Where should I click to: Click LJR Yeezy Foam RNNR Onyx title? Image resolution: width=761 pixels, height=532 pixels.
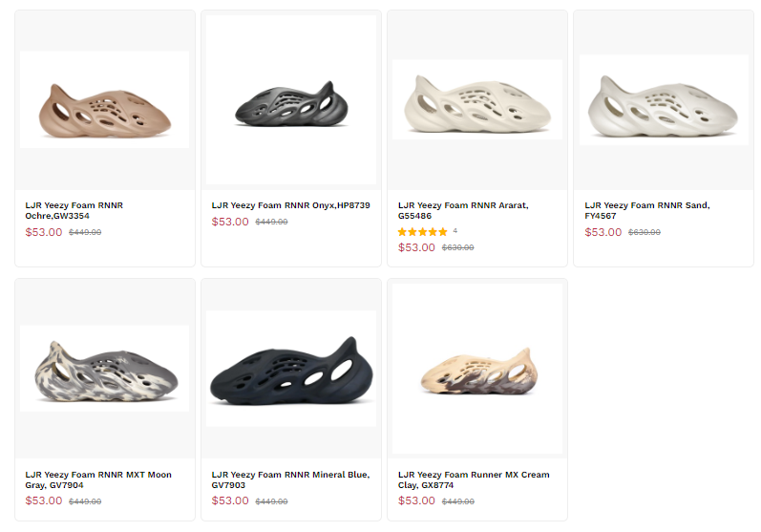pyautogui.click(x=290, y=205)
